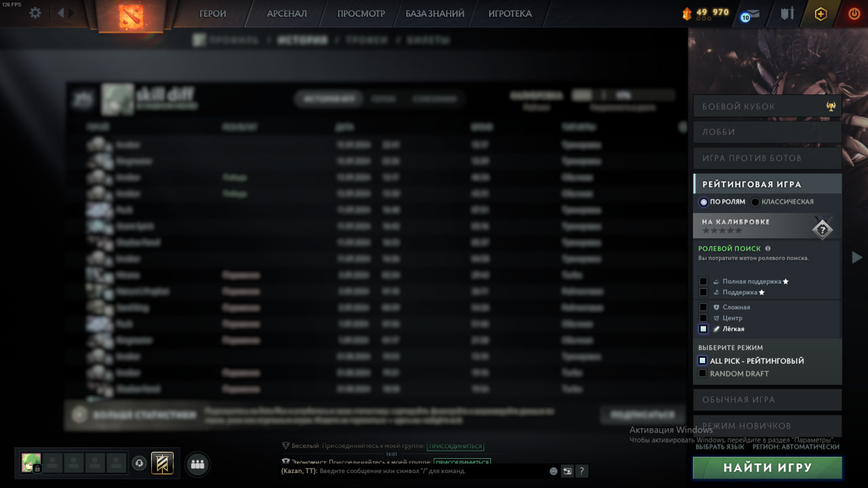Open the shield and sword armory icon
This screenshot has width=868, height=488.
coord(787,14)
